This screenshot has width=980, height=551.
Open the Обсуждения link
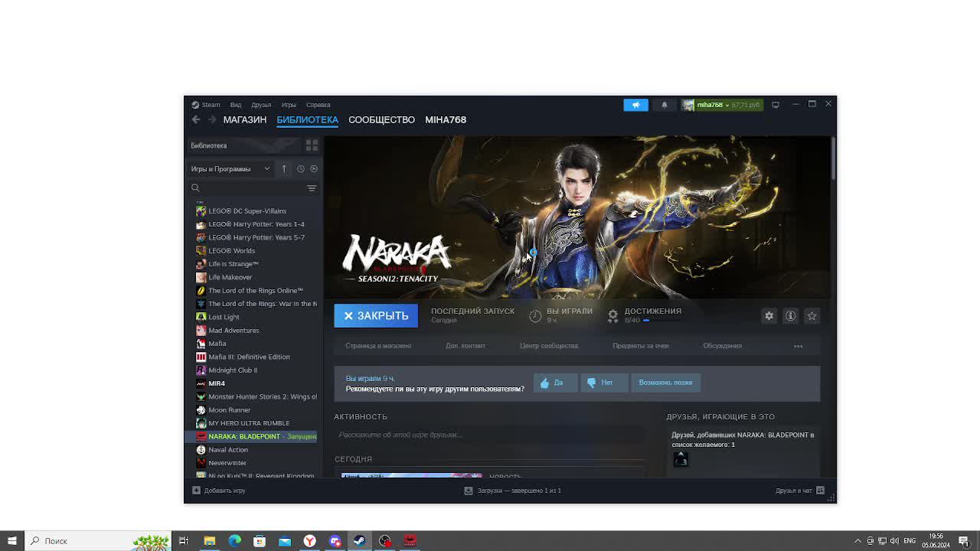pyautogui.click(x=722, y=346)
